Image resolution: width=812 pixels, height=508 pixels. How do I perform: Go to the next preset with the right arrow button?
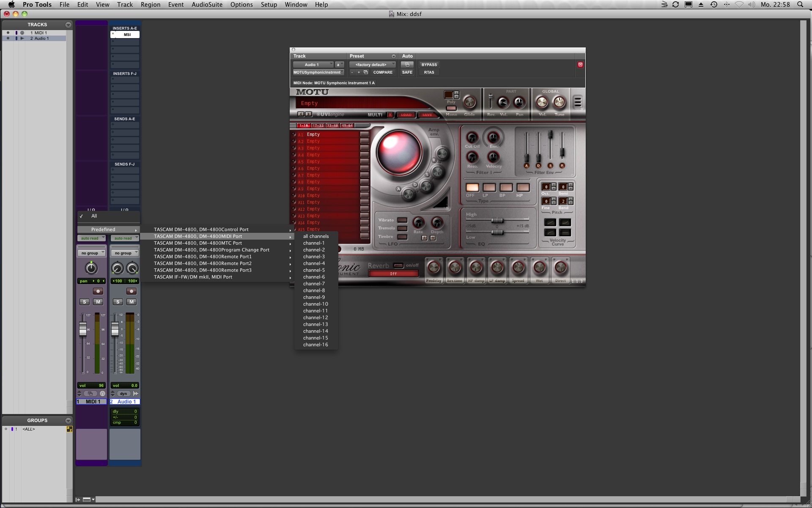[x=309, y=114]
